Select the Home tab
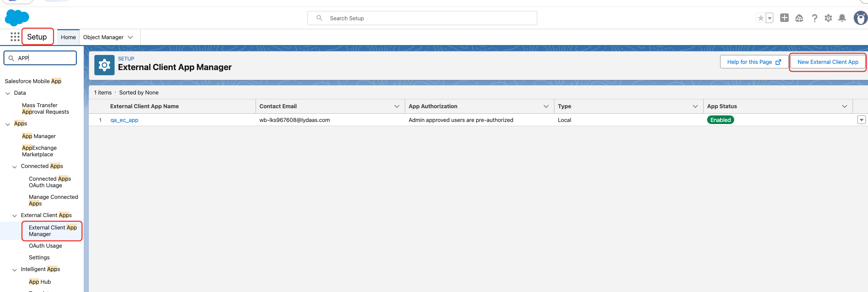The image size is (868, 292). click(68, 37)
